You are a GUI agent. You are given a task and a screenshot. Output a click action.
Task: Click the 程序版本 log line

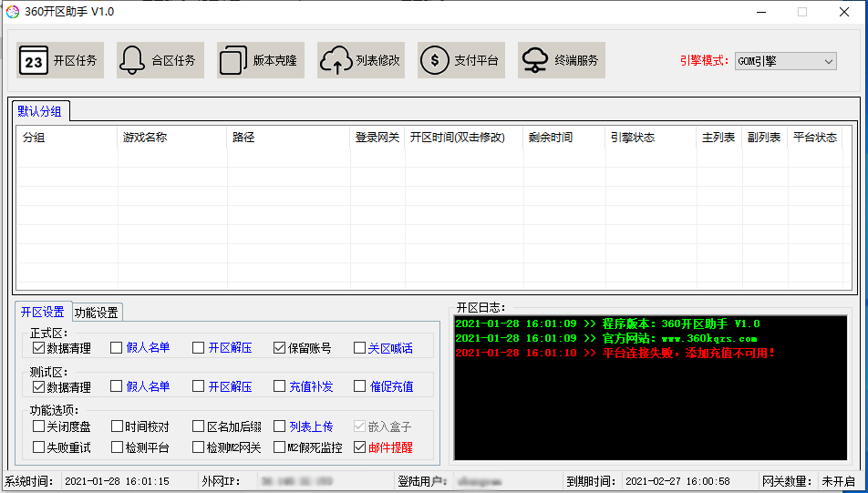608,324
